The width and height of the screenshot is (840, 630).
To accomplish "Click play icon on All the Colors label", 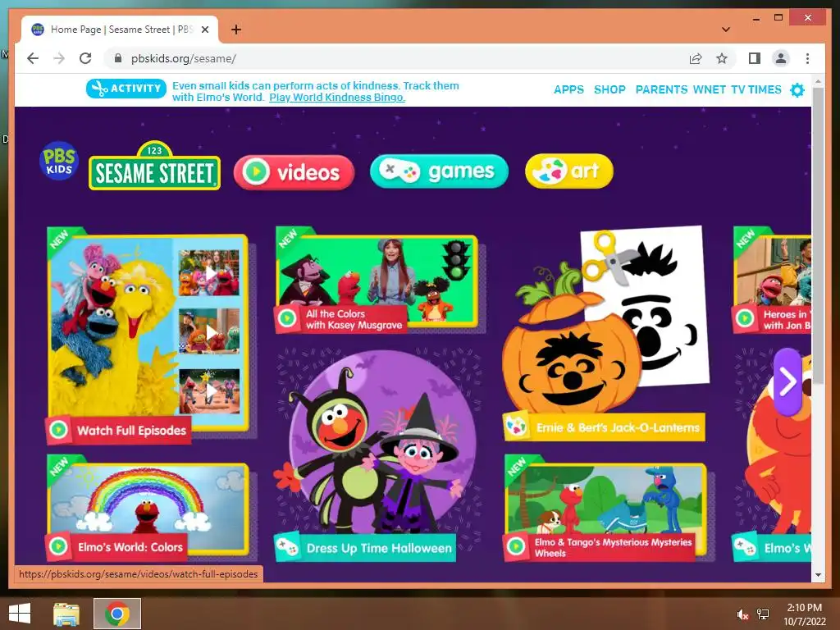I will [x=287, y=318].
